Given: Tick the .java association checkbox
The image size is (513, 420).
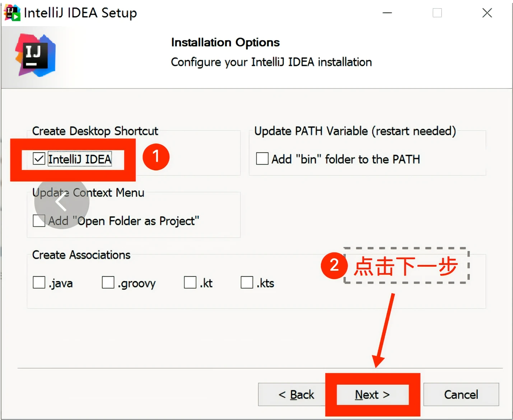Looking at the screenshot, I should tap(39, 282).
